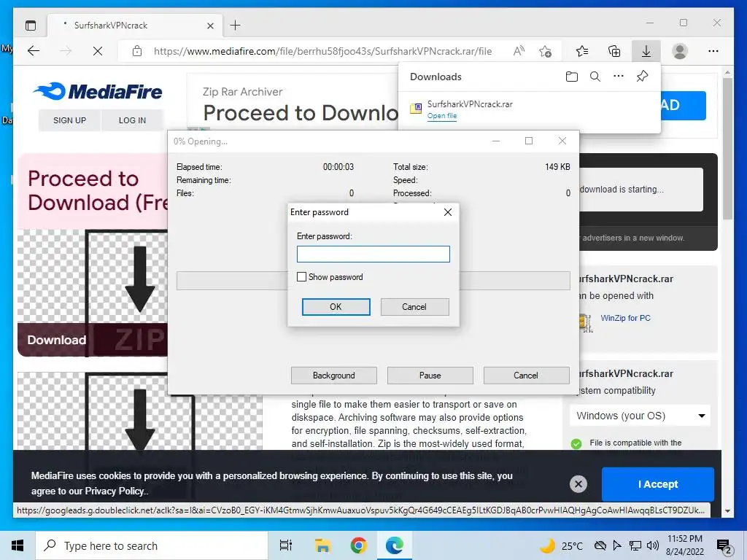
Task: Toggle the Downloads toolbar button
Action: [646, 51]
